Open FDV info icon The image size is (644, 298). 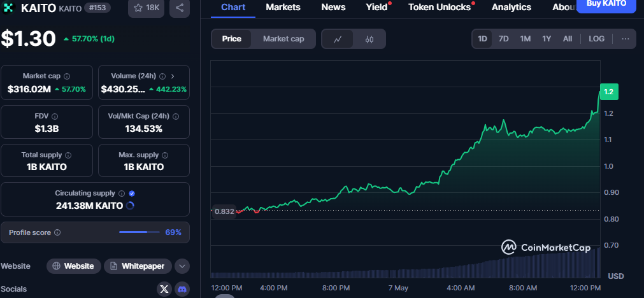pos(55,117)
